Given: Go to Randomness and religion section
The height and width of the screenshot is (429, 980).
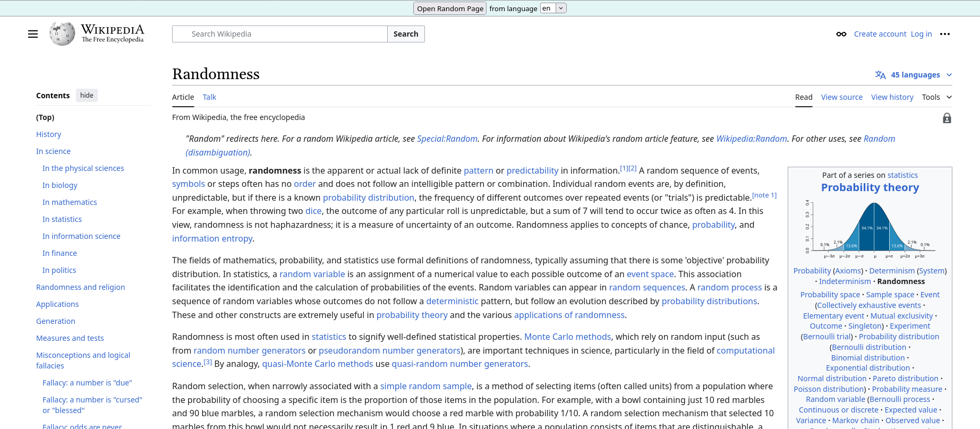Looking at the screenshot, I should (x=80, y=287).
